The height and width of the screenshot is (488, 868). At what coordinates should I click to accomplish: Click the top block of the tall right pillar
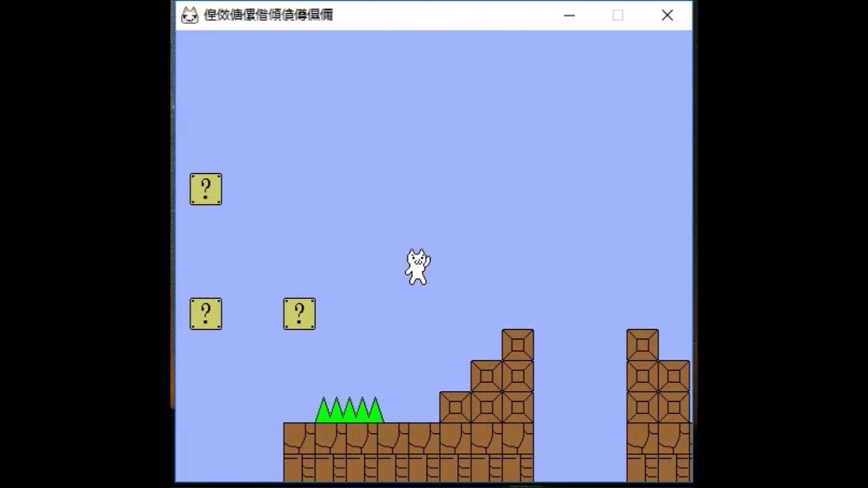tap(642, 345)
